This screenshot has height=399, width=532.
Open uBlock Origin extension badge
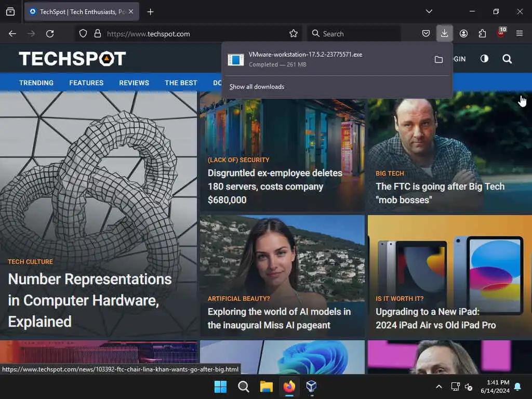point(501,33)
